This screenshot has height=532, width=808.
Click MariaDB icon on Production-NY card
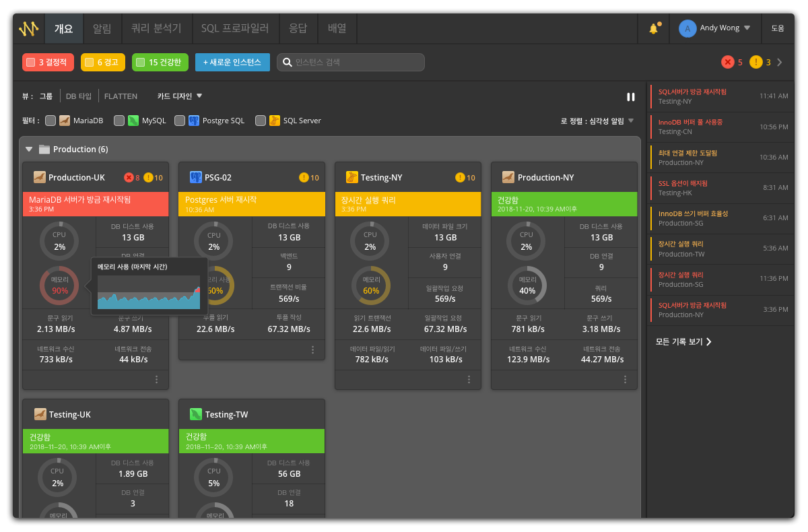pos(508,177)
